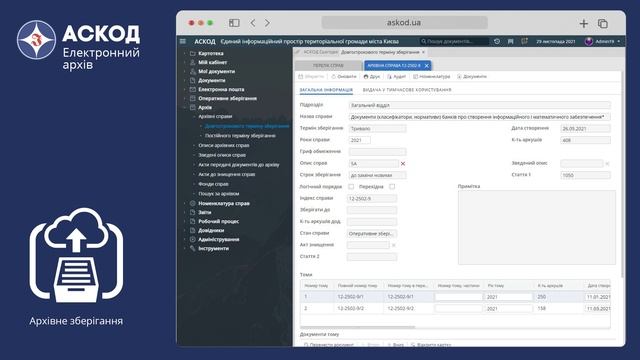Click the Документи toolbar button

pyautogui.click(x=472, y=76)
